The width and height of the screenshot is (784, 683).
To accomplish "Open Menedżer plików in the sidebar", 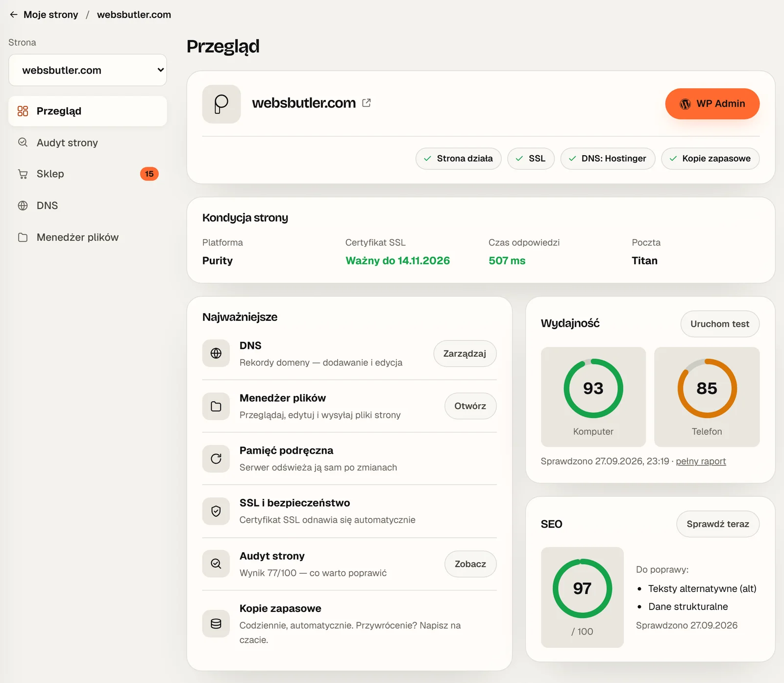I will click(x=88, y=238).
